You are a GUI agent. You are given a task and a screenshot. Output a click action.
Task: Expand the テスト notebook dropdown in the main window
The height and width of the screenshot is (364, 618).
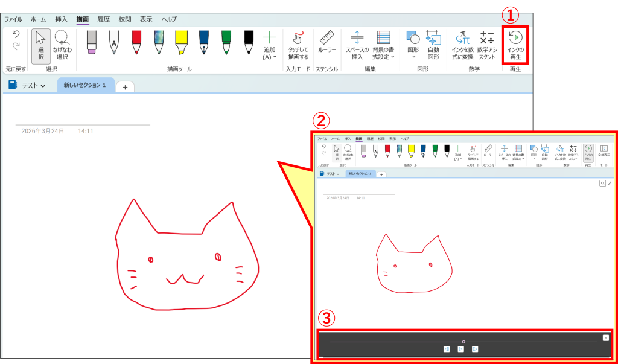[27, 86]
